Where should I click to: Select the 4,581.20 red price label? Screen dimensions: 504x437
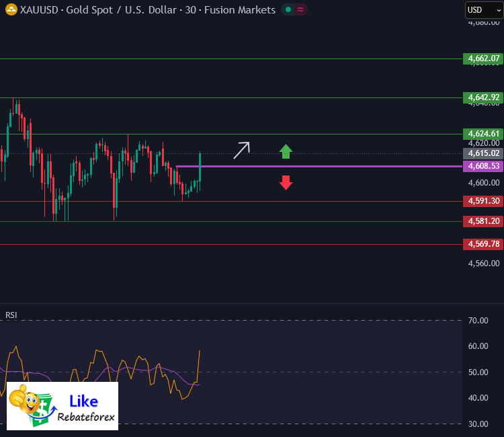(483, 221)
